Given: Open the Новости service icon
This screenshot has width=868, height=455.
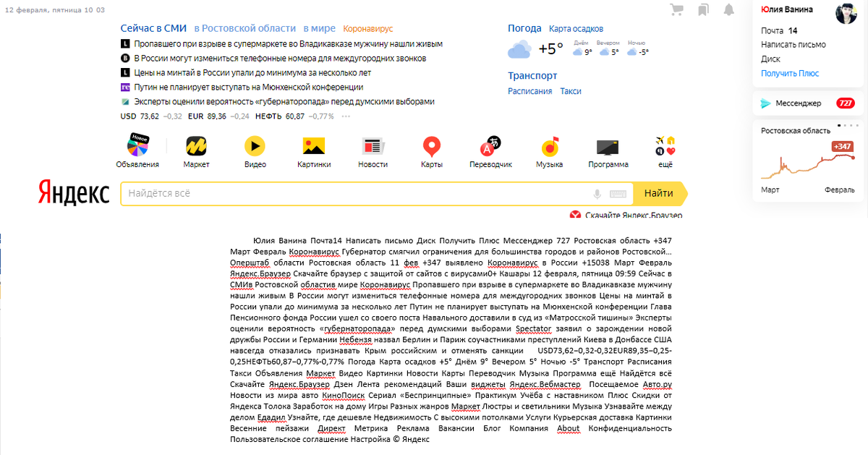Looking at the screenshot, I should pyautogui.click(x=373, y=147).
